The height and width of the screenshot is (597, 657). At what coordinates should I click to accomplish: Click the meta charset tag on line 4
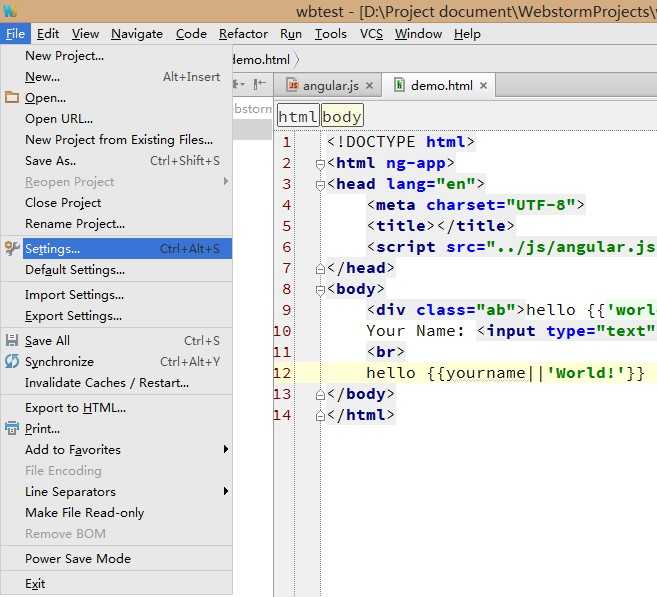pyautogui.click(x=475, y=205)
